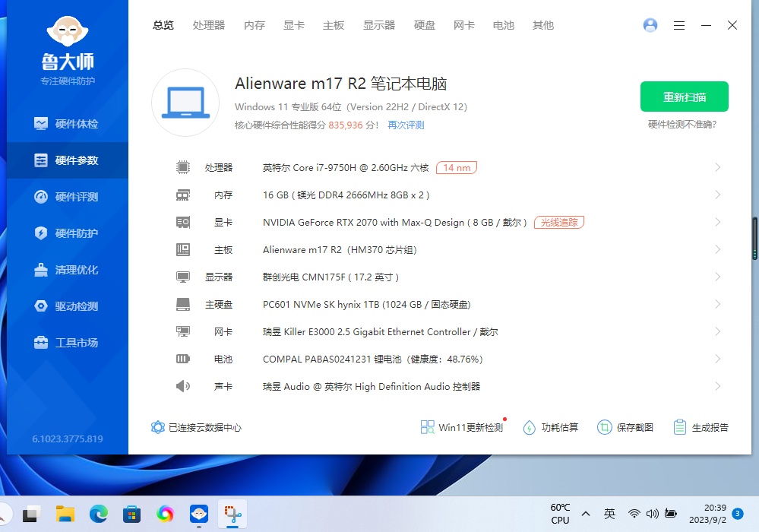
Task: Expand the 显示器 row arrow
Action: [717, 277]
